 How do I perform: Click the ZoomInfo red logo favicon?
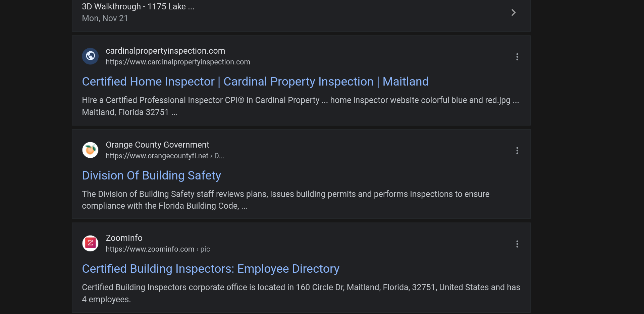click(90, 243)
